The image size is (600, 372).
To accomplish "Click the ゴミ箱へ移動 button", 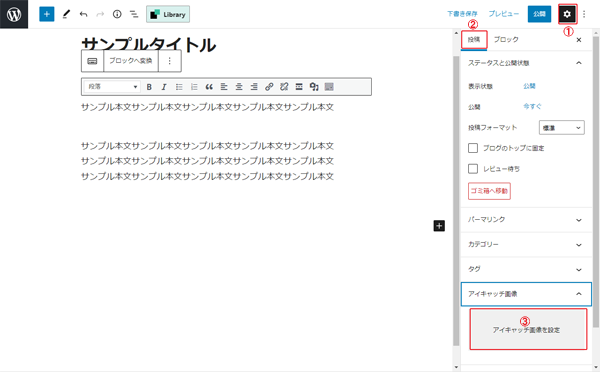I will coord(489,191).
